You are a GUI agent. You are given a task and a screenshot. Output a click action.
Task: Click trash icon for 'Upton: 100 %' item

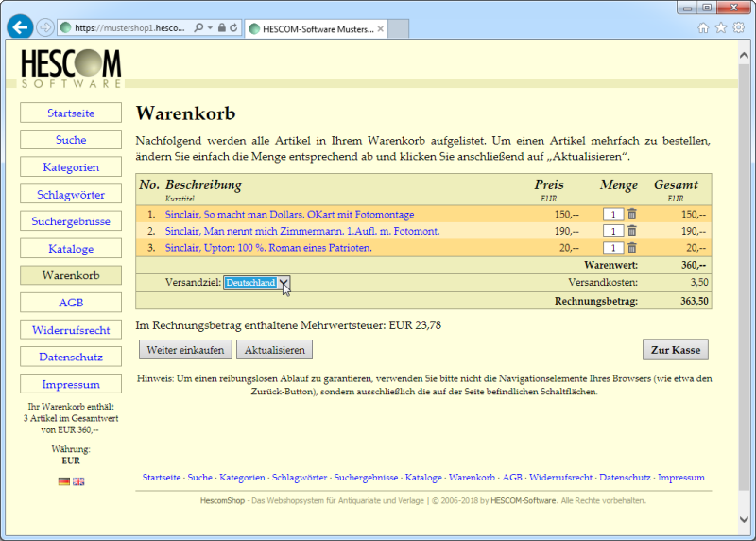click(632, 248)
